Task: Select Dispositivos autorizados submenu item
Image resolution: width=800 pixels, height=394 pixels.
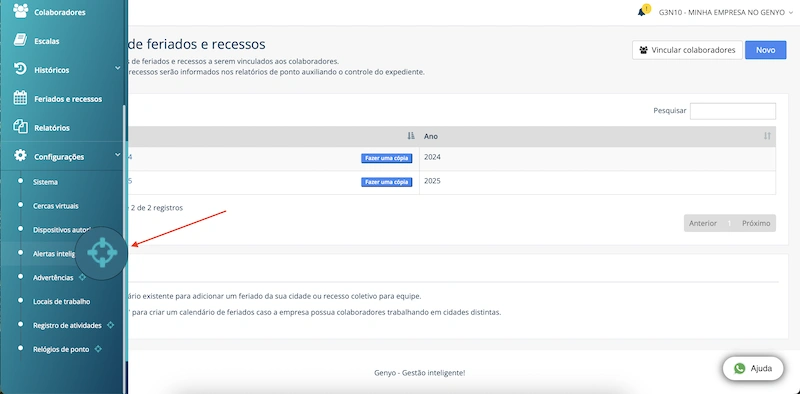Action: click(x=61, y=230)
